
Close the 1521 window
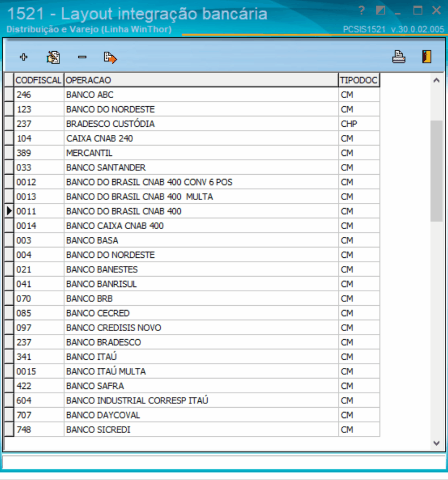(x=436, y=10)
